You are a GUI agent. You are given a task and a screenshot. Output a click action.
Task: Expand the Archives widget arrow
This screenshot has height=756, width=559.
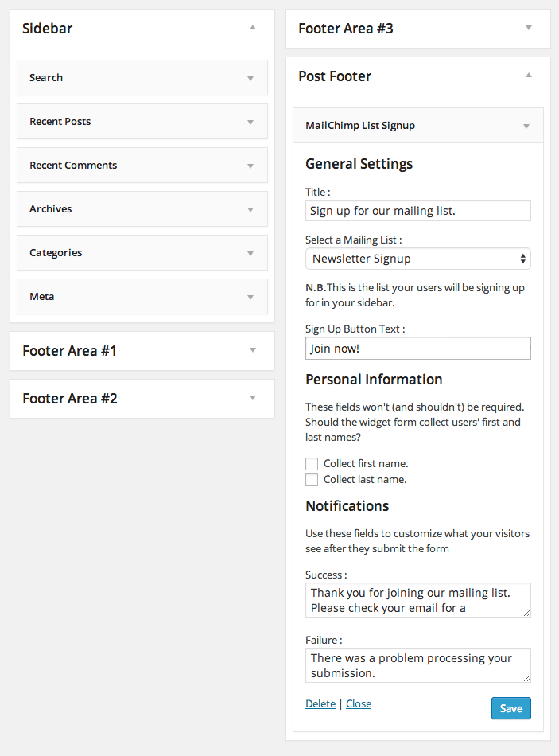(250, 209)
